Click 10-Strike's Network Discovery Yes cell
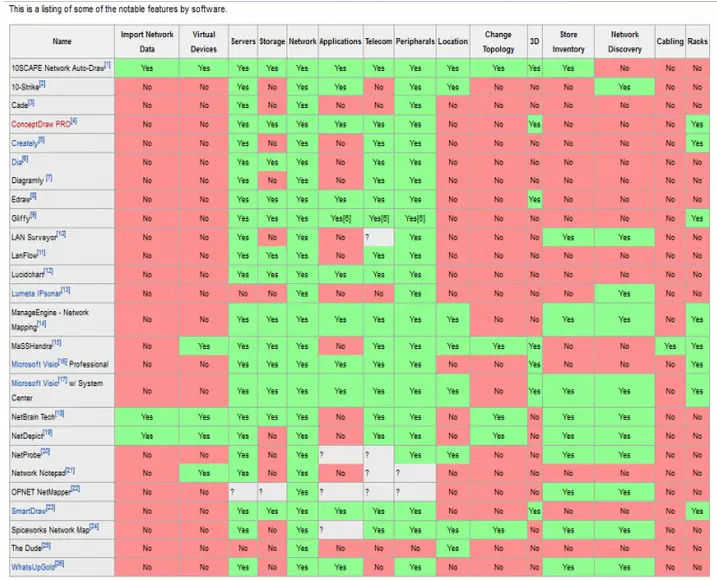The height and width of the screenshot is (580, 717). (625, 87)
